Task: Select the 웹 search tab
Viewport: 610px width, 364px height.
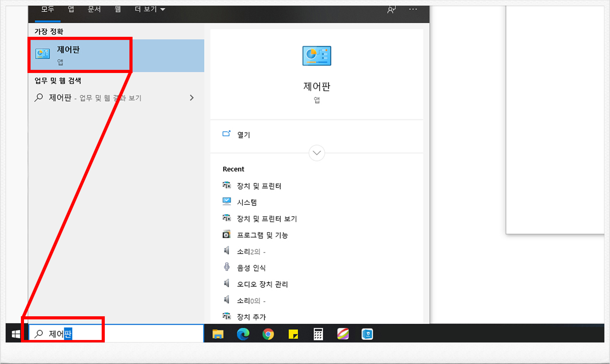Action: click(118, 10)
